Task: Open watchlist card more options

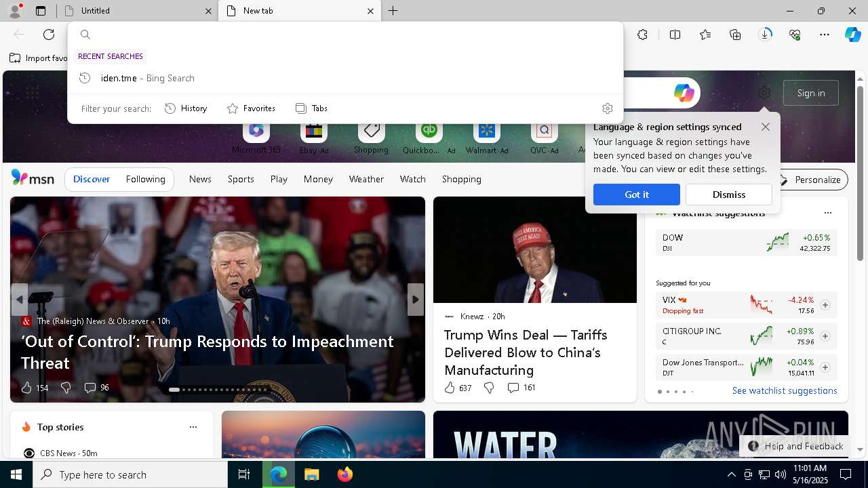Action: [x=827, y=213]
